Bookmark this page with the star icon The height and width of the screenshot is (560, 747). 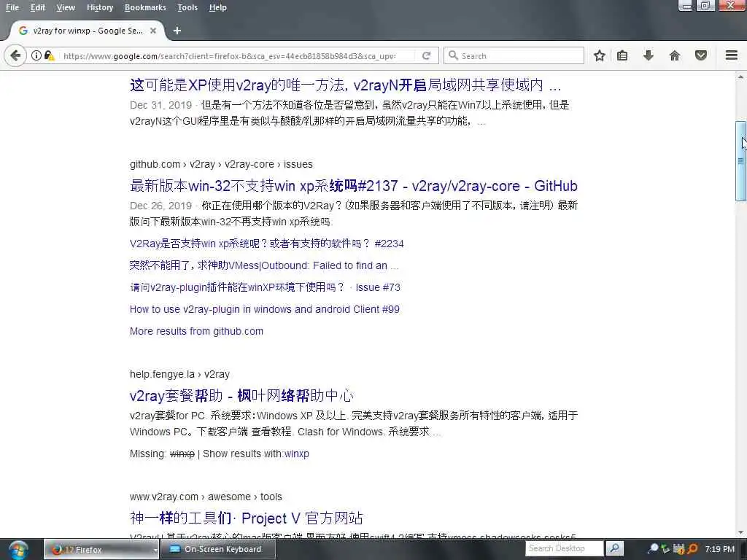tap(600, 55)
